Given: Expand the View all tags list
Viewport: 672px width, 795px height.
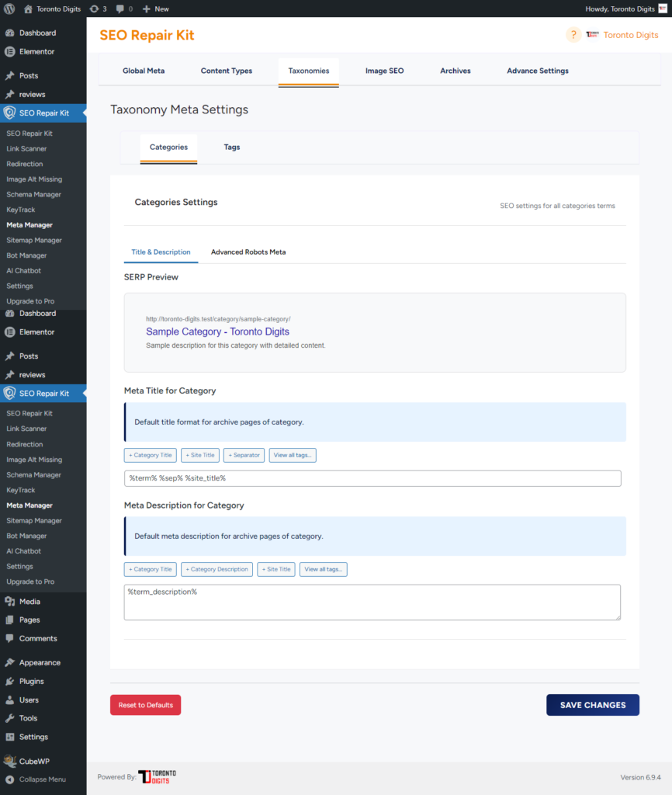Looking at the screenshot, I should pyautogui.click(x=293, y=455).
